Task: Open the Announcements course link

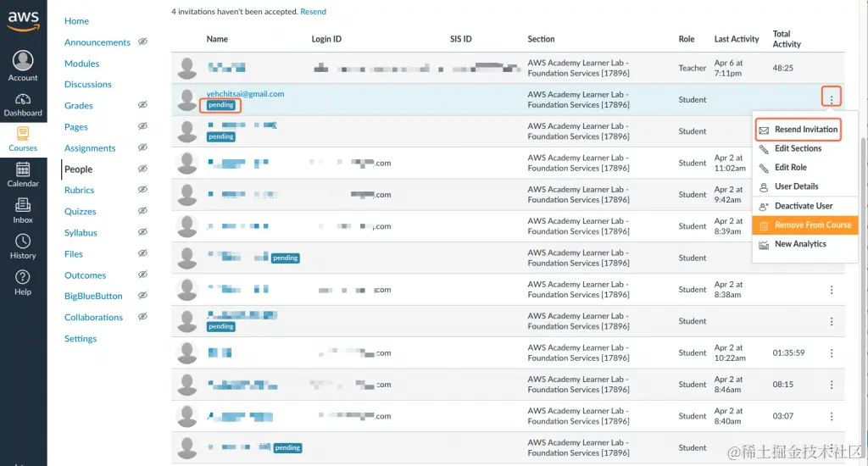Action: [x=97, y=42]
